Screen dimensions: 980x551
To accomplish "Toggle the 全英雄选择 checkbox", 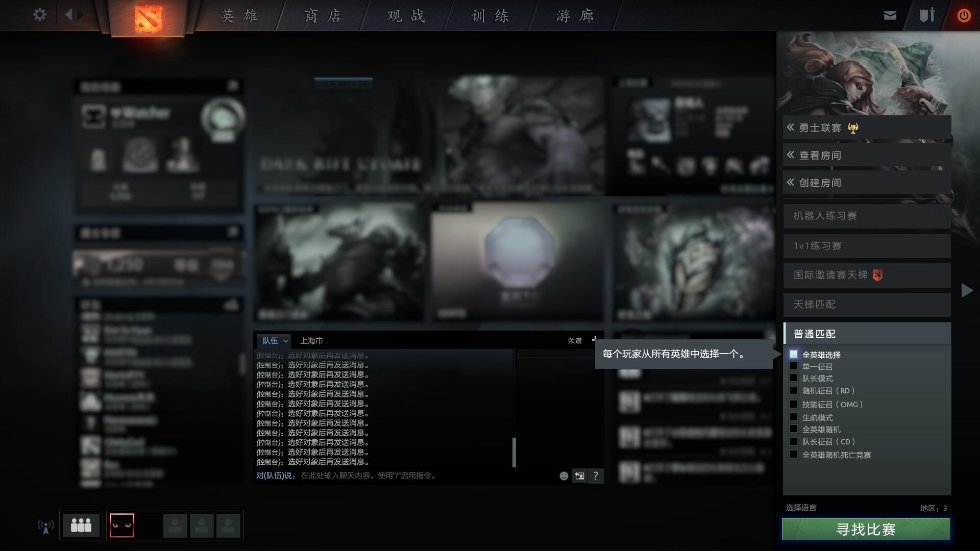I will point(794,354).
